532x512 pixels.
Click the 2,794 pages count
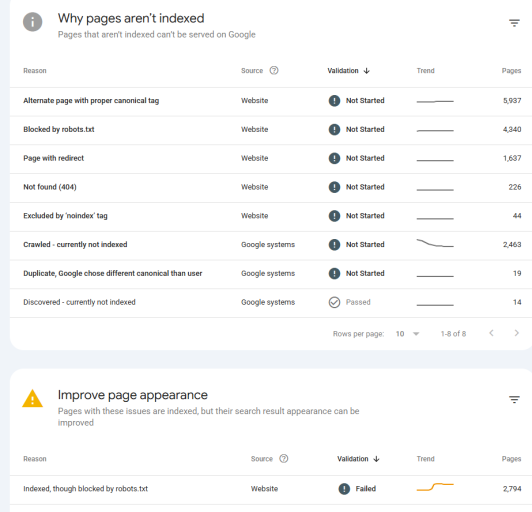512,489
